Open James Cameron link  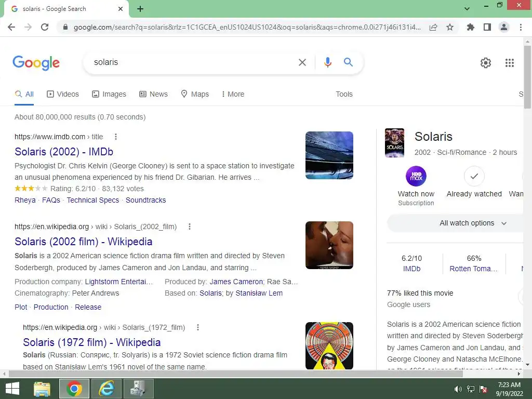pos(236,282)
